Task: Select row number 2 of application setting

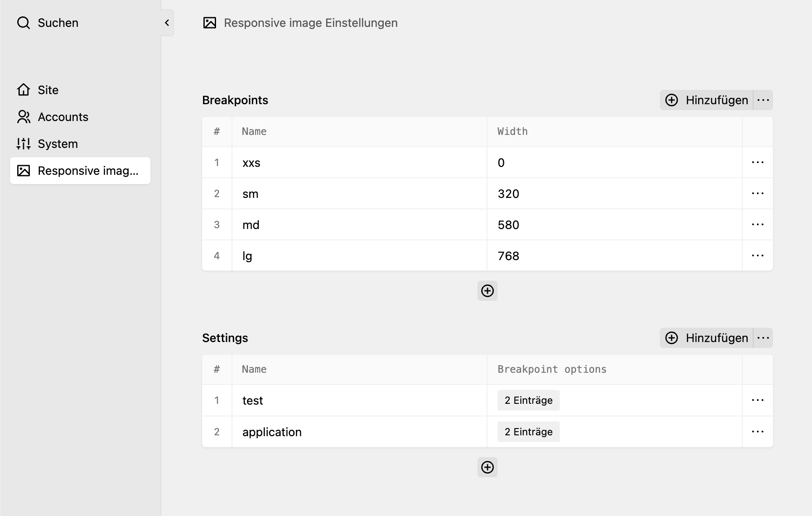Action: coord(217,432)
